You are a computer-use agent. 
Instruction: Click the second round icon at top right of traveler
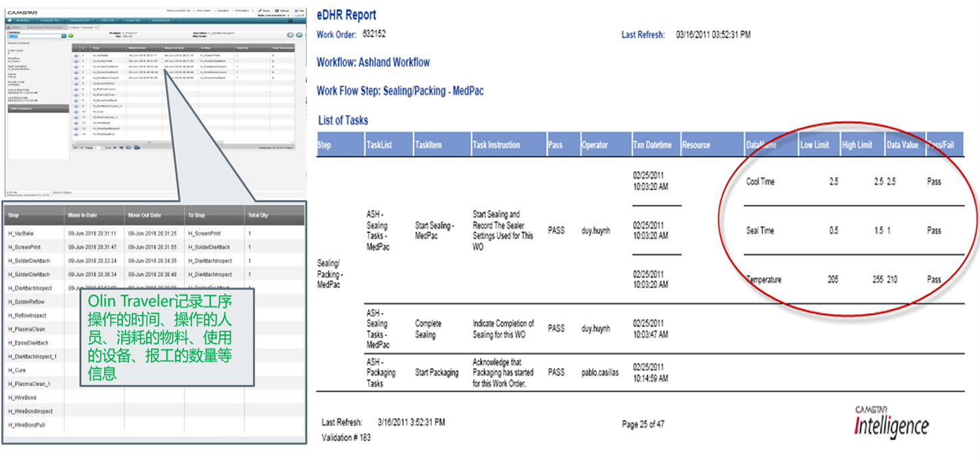(x=299, y=34)
